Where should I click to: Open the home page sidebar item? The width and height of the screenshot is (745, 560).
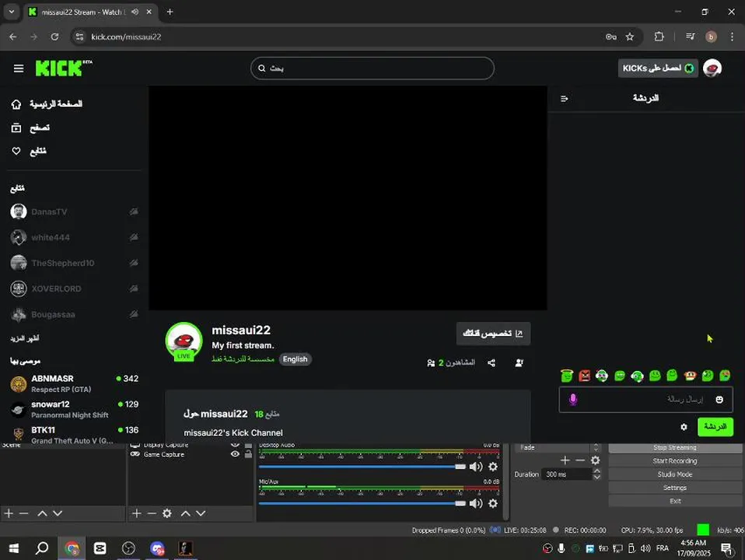pos(47,104)
